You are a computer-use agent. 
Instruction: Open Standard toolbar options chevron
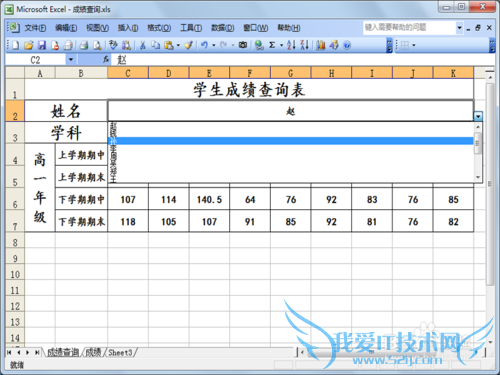click(389, 45)
